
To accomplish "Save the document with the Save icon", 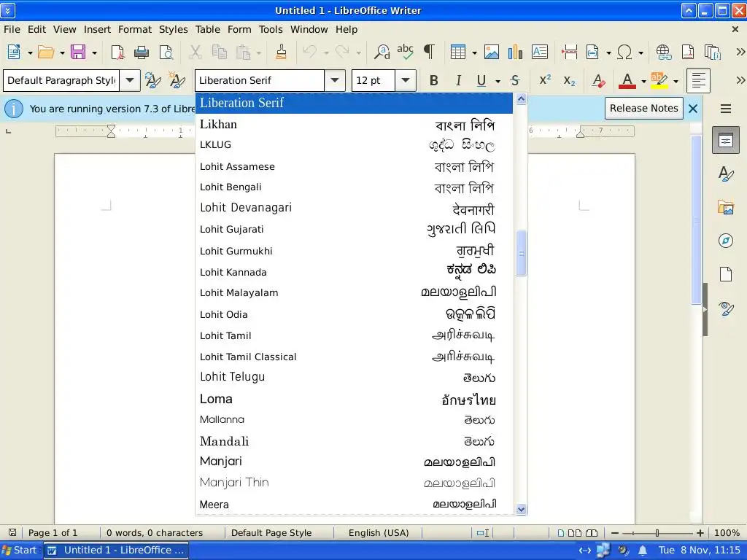I will tap(78, 52).
